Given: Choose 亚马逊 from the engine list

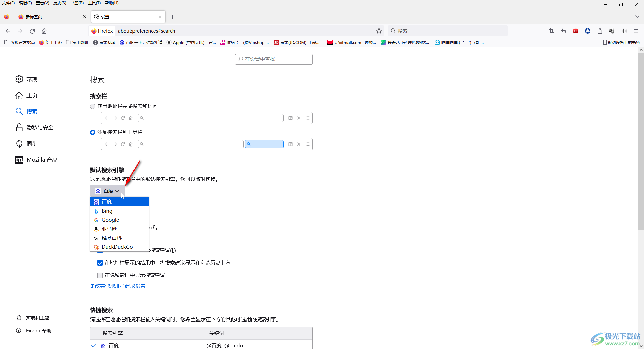Looking at the screenshot, I should pyautogui.click(x=119, y=229).
